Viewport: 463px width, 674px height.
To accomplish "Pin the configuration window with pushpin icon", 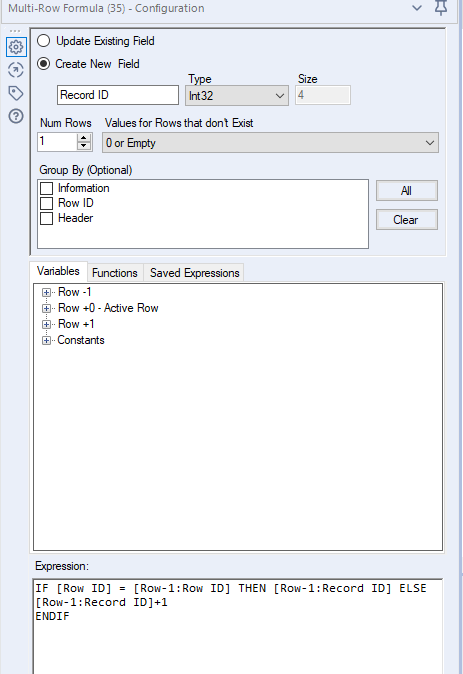I will [x=441, y=8].
